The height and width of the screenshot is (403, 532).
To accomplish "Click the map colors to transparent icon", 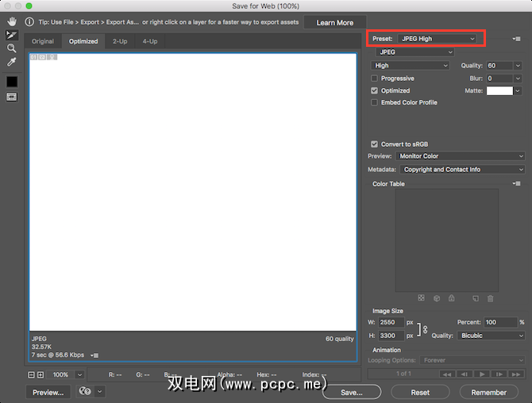I will pos(421,298).
